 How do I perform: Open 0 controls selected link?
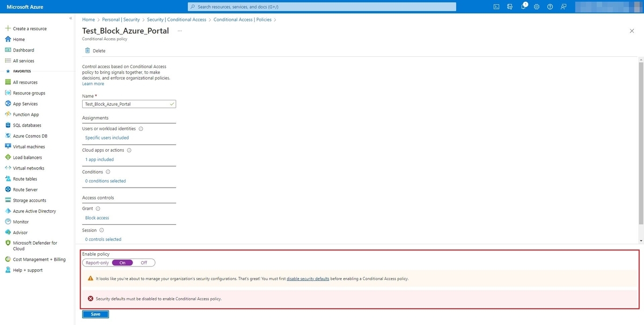click(x=103, y=239)
